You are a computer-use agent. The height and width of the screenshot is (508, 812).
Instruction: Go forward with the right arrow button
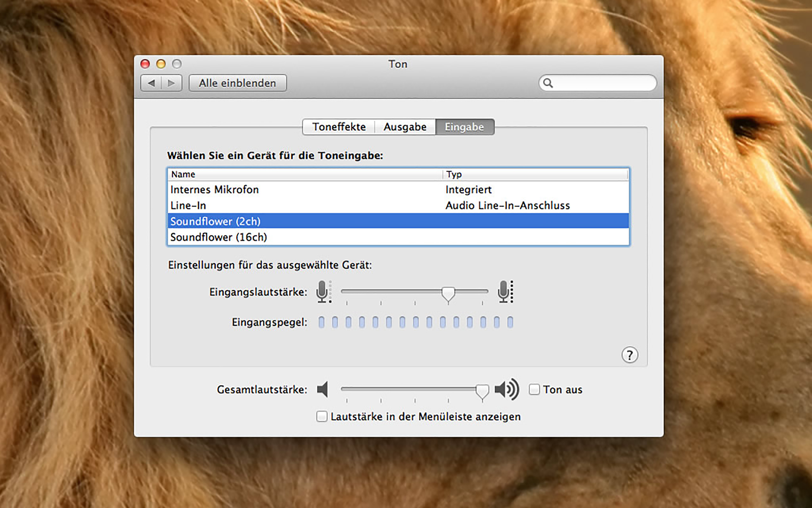[x=172, y=83]
